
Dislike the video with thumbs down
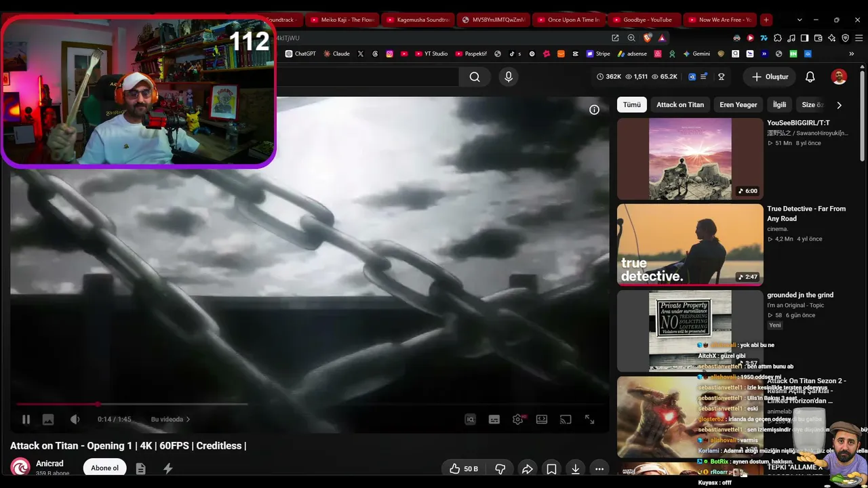click(x=500, y=468)
